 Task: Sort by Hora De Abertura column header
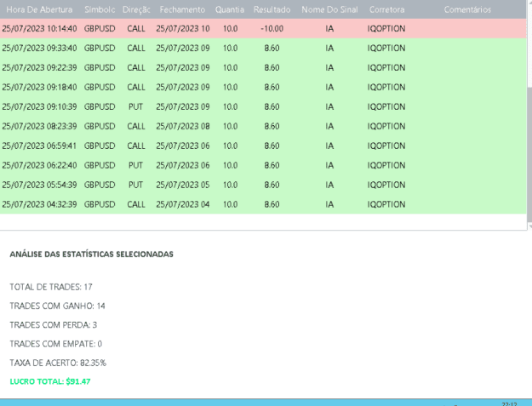pyautogui.click(x=39, y=9)
